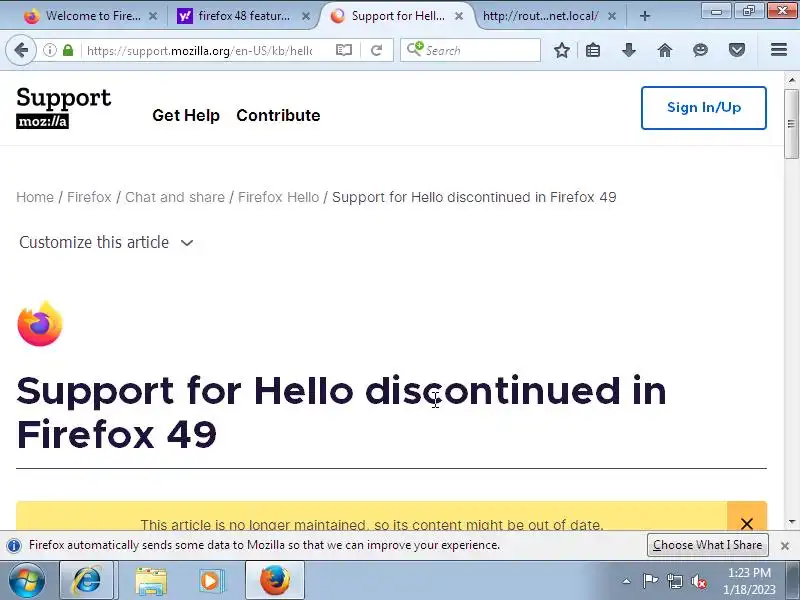Image resolution: width=800 pixels, height=600 pixels.
Task: Follow the Home breadcrumb link
Action: pyautogui.click(x=35, y=197)
